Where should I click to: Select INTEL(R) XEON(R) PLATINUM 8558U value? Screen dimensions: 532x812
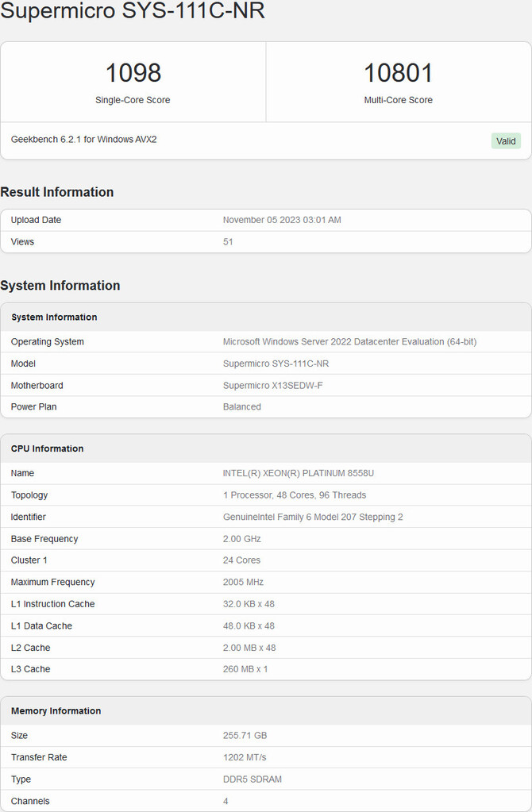[299, 473]
